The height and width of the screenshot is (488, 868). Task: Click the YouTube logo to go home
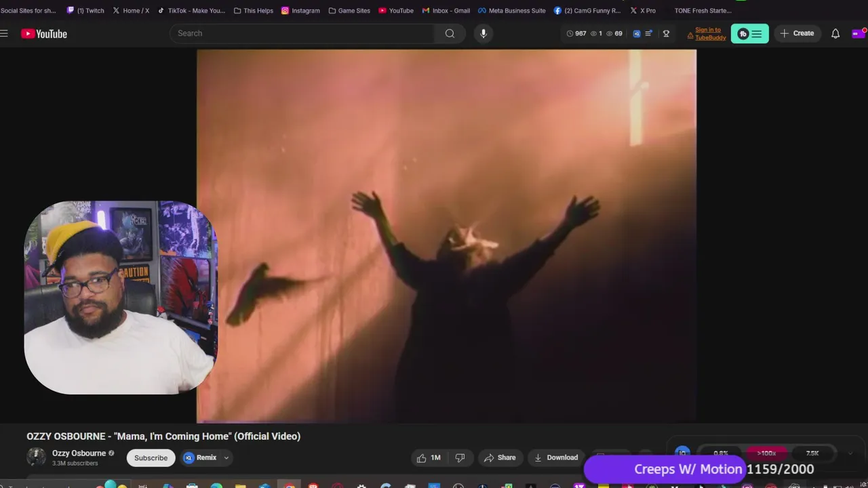tap(44, 34)
